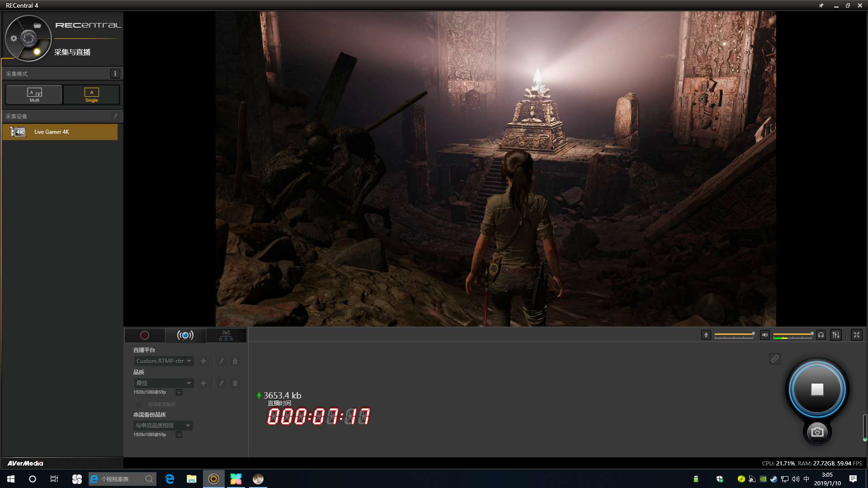This screenshot has width=868, height=488.
Task: Open the folder icon on the dial
Action: [x=38, y=26]
